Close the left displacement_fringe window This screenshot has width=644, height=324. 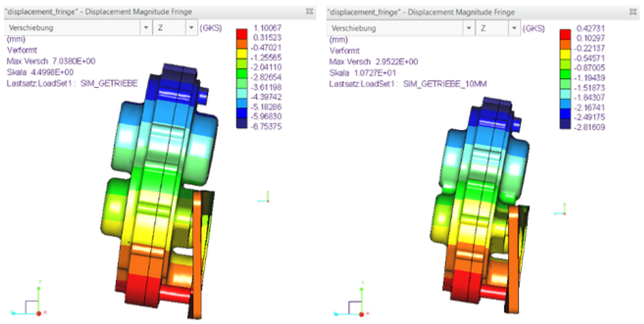309,11
